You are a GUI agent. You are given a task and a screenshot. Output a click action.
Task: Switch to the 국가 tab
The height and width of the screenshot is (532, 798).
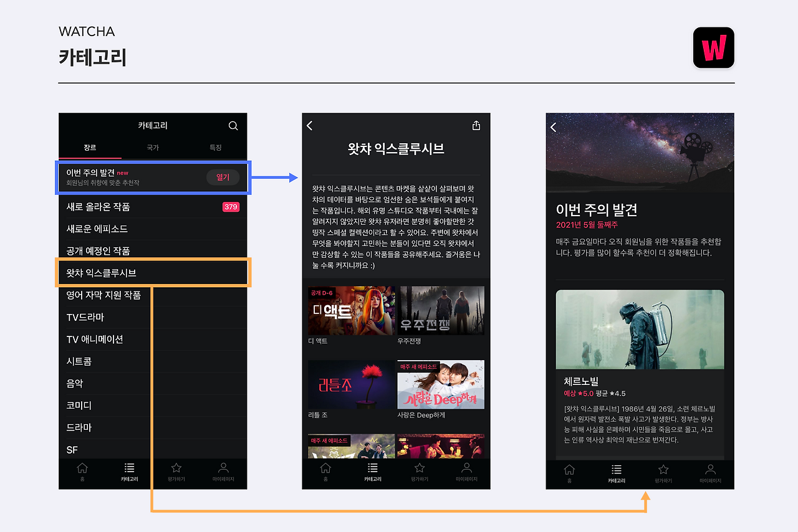point(153,148)
